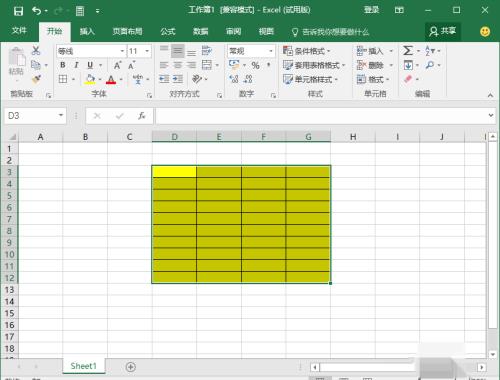The height and width of the screenshot is (380, 500).
Task: Toggle Italic formatting
Action: (76, 65)
